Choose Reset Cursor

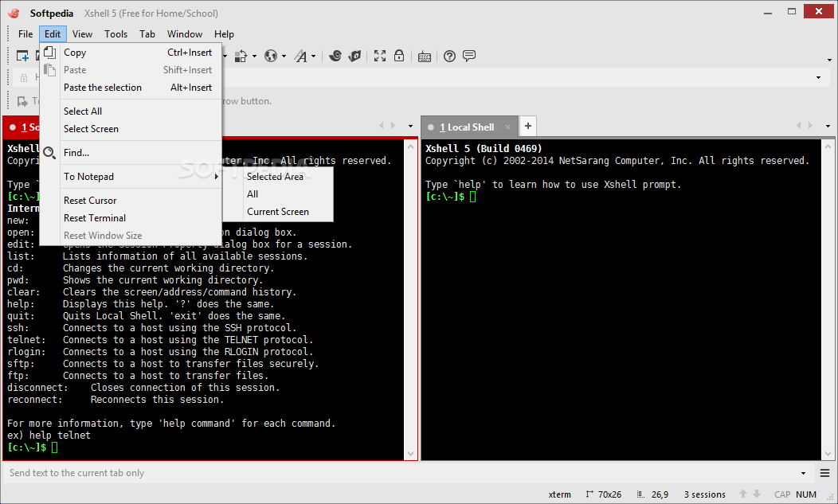[131, 201]
